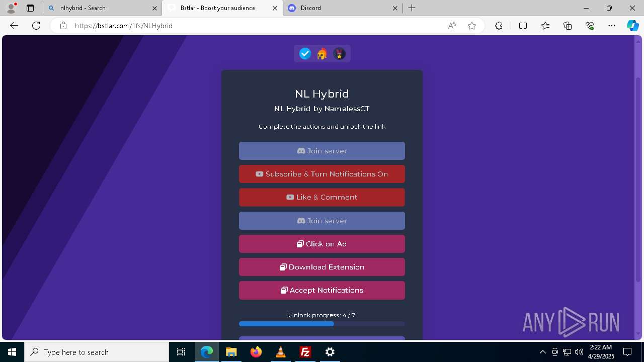The image size is (644, 362).
Task: Open Task View on the taskbar
Action: (181, 352)
